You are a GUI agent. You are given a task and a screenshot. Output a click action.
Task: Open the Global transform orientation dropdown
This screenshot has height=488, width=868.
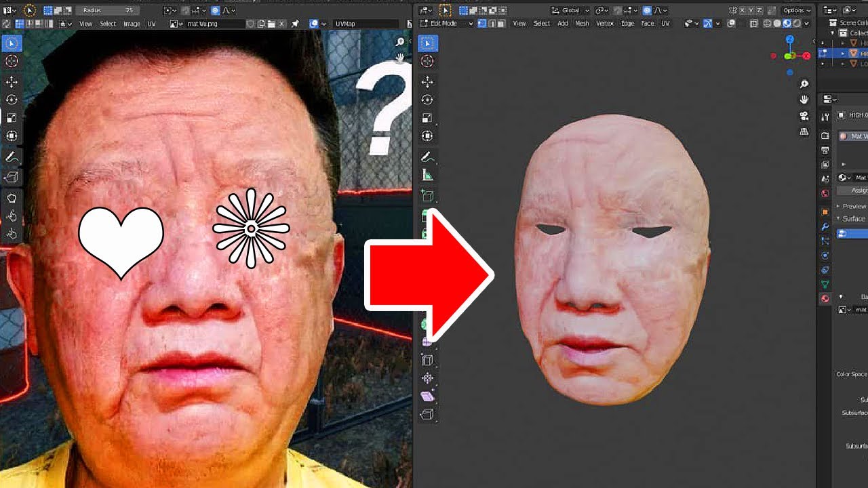tap(570, 11)
